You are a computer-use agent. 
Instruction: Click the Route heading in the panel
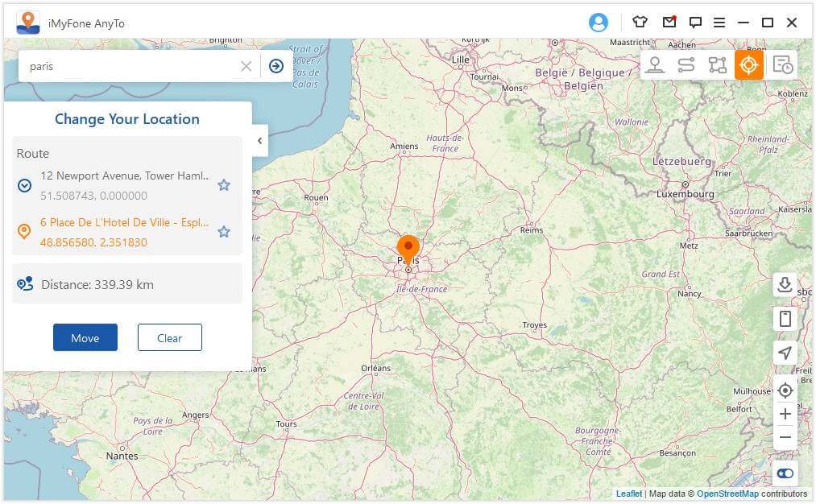(x=33, y=154)
